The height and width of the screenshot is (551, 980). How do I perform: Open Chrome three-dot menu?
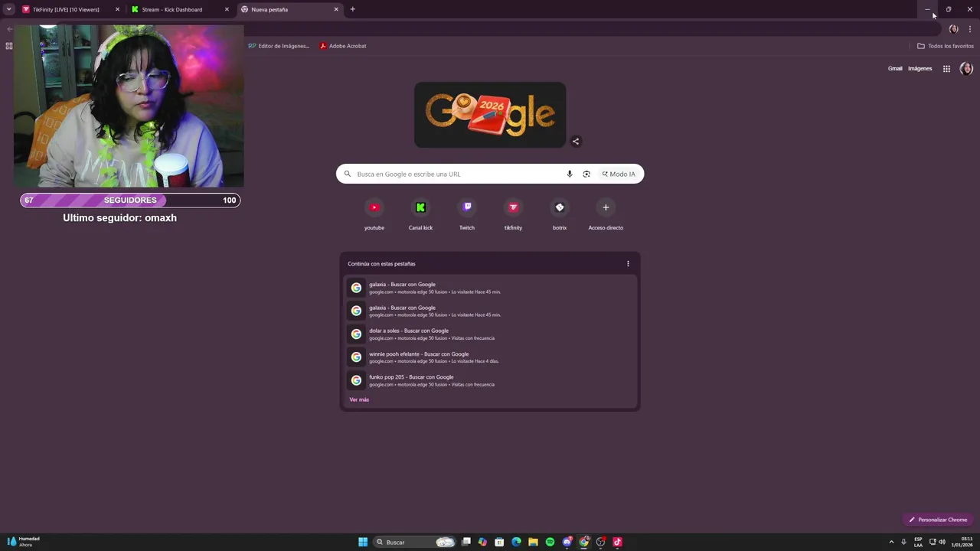pos(969,29)
